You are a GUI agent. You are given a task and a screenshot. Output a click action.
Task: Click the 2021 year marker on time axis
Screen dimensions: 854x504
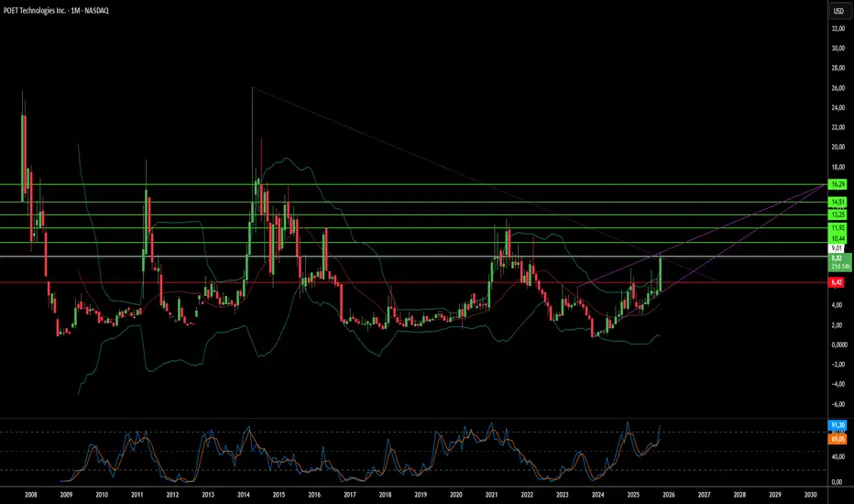point(491,495)
